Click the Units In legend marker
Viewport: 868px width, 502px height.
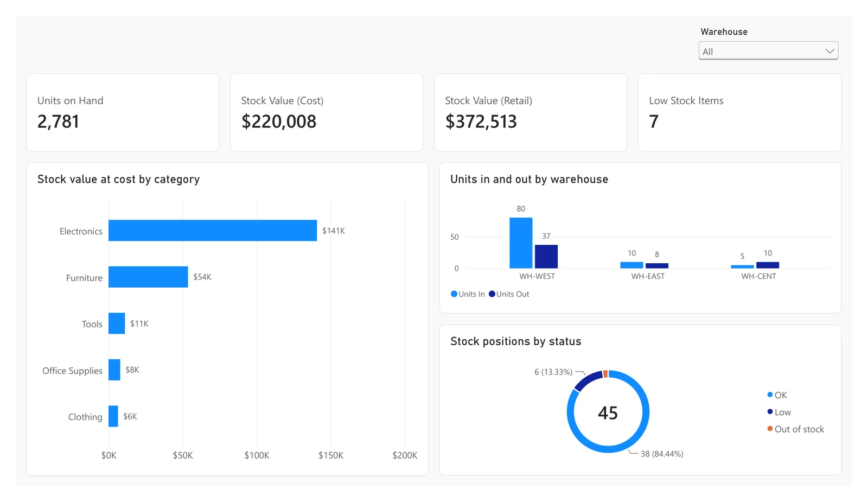pos(454,294)
